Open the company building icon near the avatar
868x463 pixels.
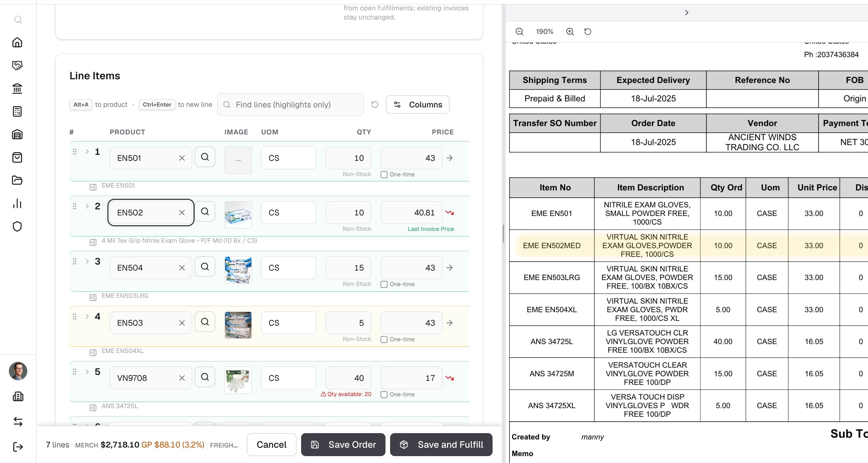click(x=18, y=397)
